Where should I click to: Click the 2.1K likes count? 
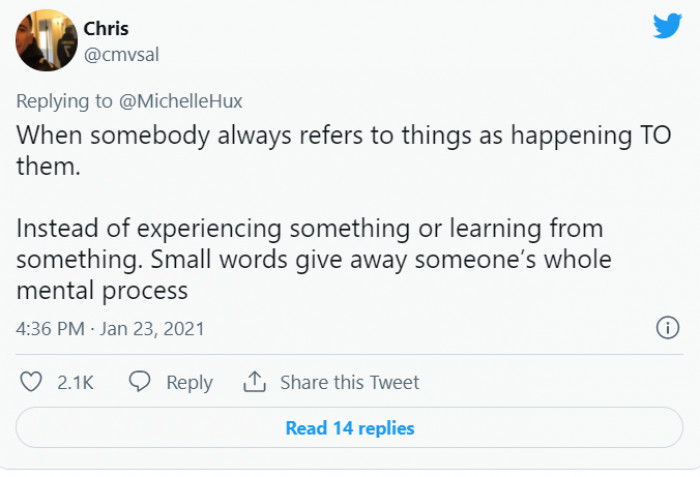(75, 382)
